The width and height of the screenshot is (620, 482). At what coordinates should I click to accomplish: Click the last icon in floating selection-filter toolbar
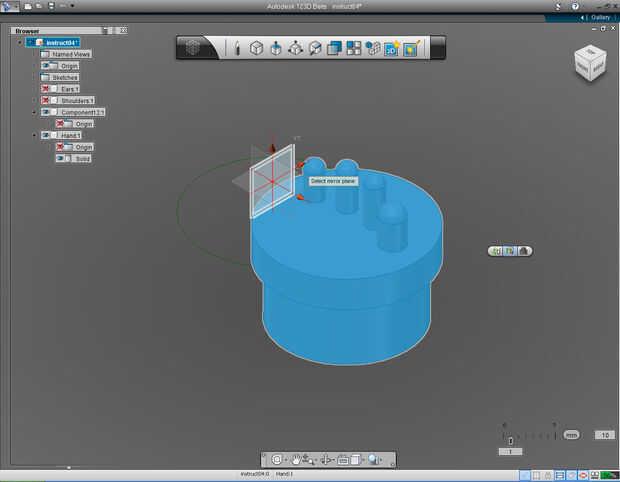pos(523,251)
